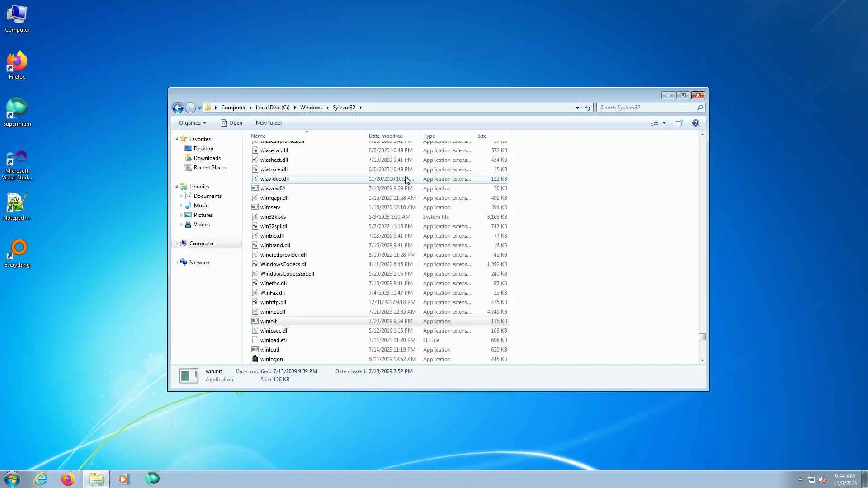
Task: Select the win32k.sys file
Action: tap(273, 217)
